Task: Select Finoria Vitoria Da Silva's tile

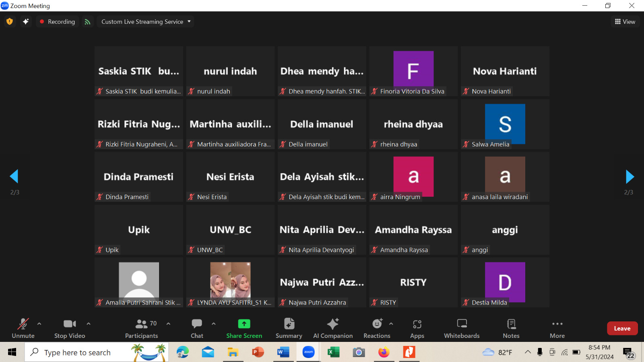Action: (x=413, y=71)
